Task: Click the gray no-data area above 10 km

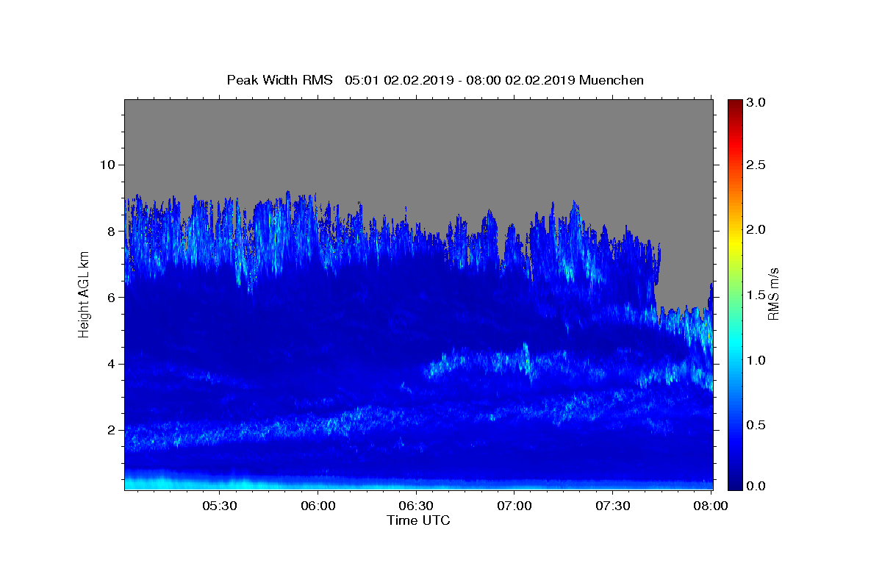Action: click(419, 132)
